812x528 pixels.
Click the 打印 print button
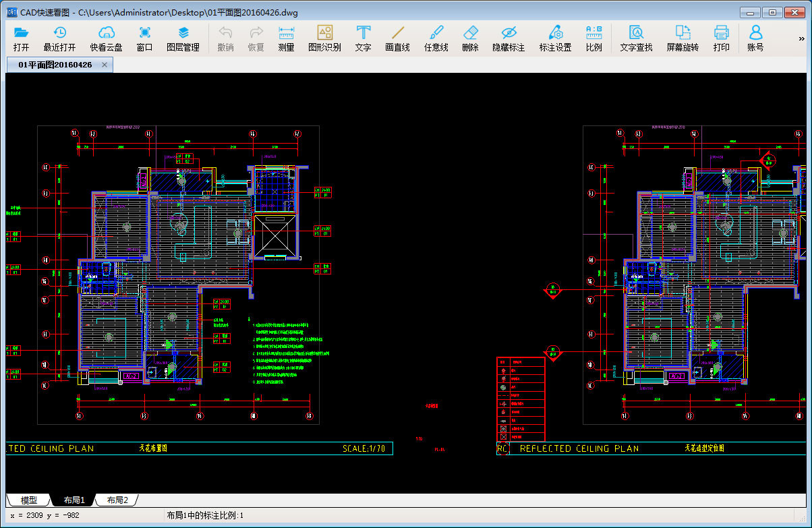click(721, 38)
